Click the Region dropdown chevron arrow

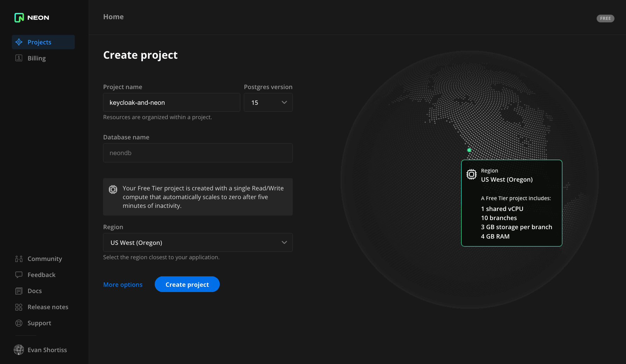click(x=284, y=242)
